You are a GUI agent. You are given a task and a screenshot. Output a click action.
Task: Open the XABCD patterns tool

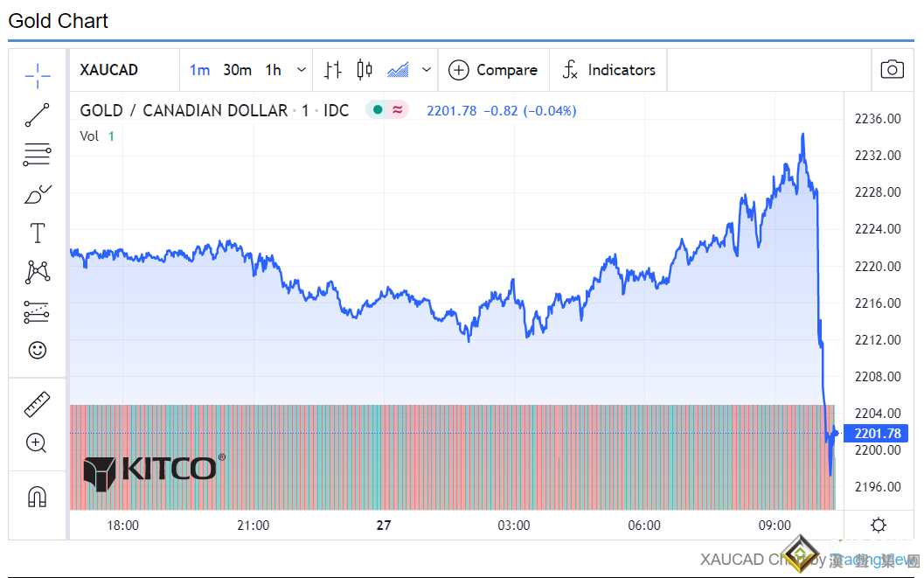38,272
